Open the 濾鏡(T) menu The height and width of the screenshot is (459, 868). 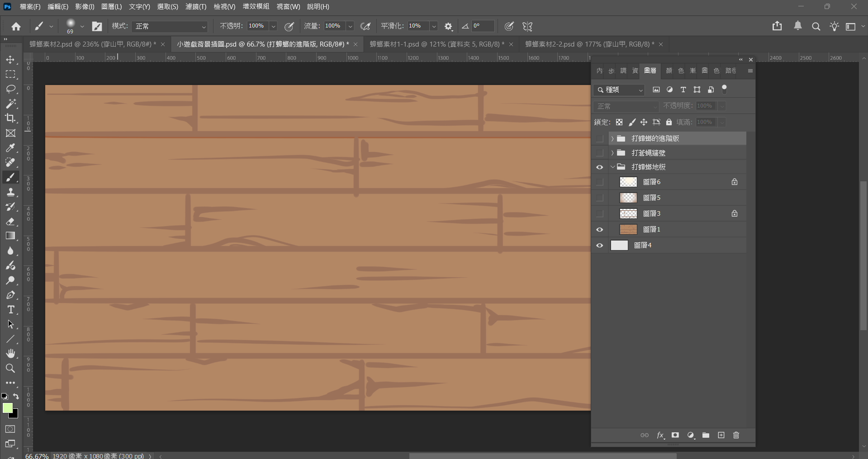(x=195, y=7)
